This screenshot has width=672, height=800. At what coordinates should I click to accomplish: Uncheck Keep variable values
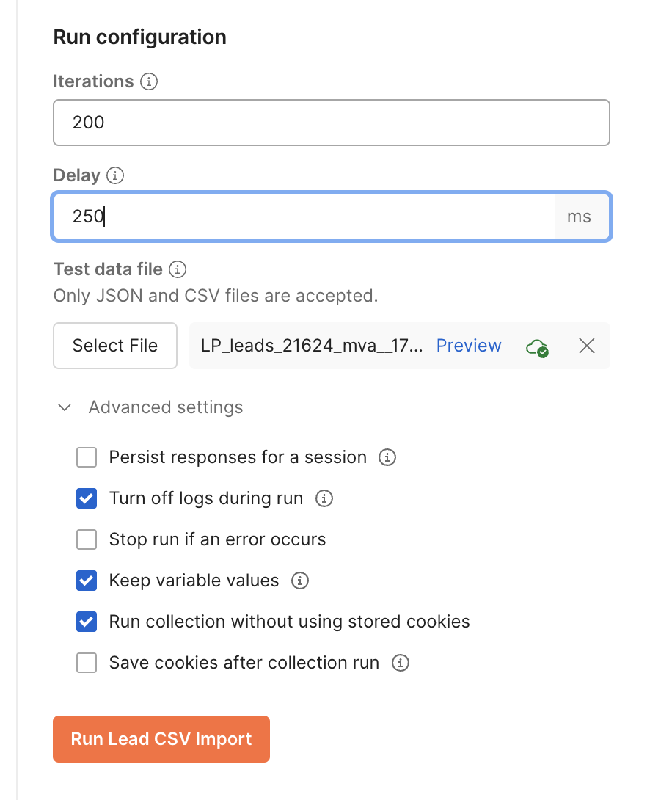coord(87,581)
